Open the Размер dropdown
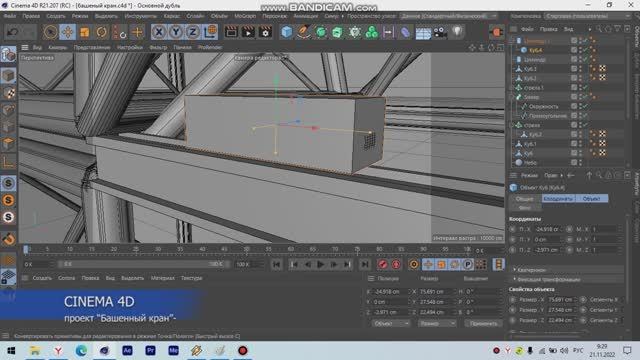 (437, 323)
